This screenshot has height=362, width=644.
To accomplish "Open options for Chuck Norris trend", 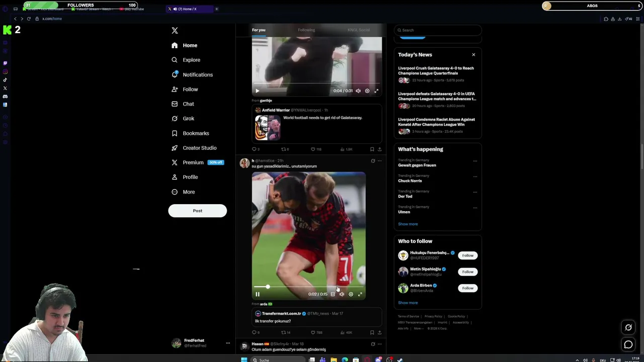I will [475, 176].
